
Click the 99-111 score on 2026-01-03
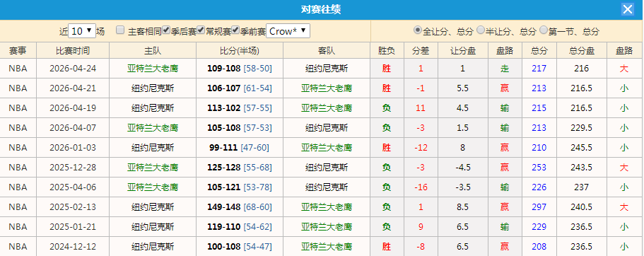[223, 148]
